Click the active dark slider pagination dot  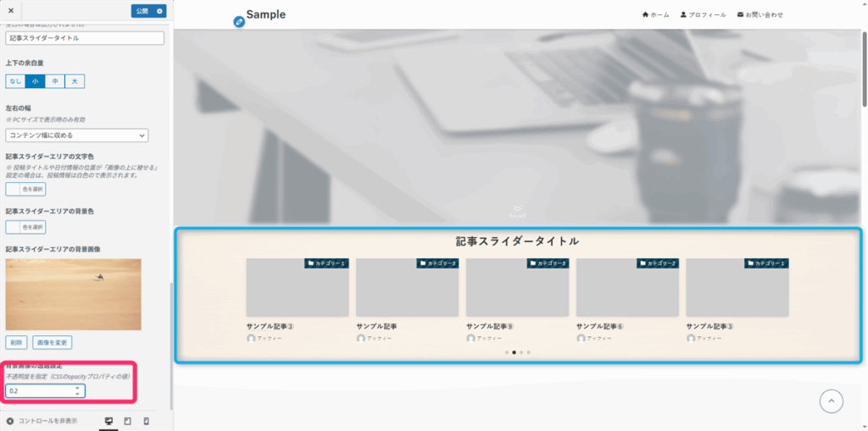(515, 352)
